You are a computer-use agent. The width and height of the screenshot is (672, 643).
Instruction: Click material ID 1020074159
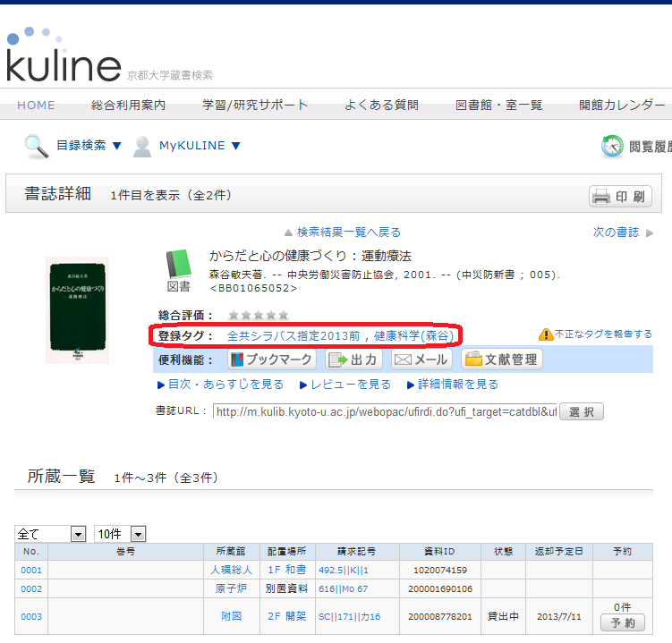440,571
